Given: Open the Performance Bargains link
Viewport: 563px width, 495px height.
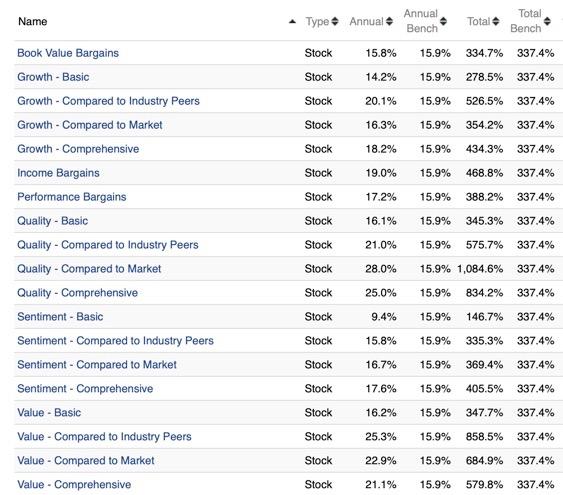Looking at the screenshot, I should [x=72, y=197].
